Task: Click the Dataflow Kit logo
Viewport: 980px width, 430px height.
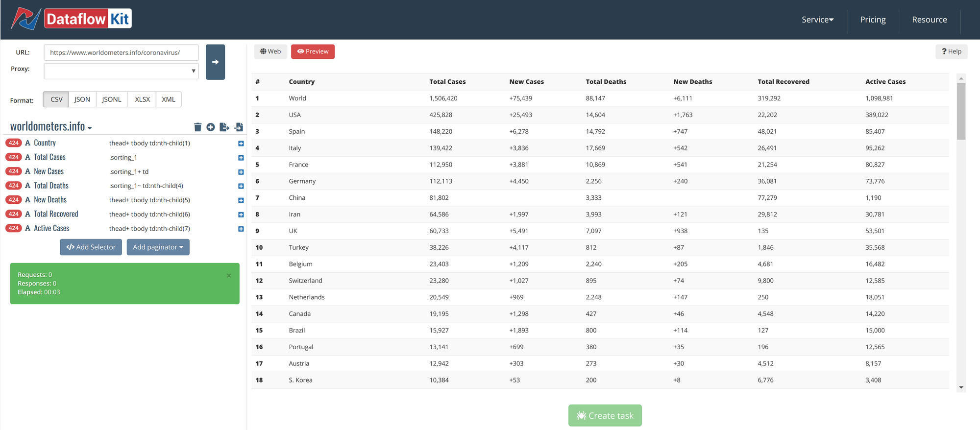Action: point(72,19)
